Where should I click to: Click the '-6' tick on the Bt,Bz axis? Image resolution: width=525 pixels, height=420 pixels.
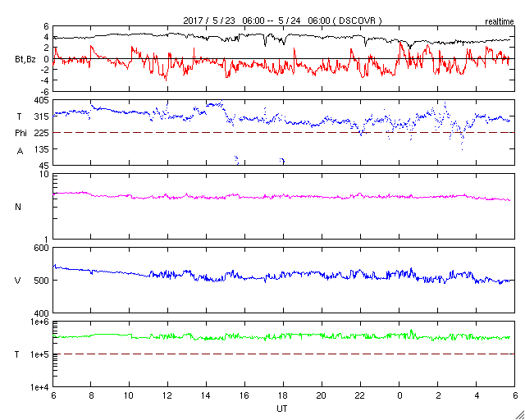(45, 91)
